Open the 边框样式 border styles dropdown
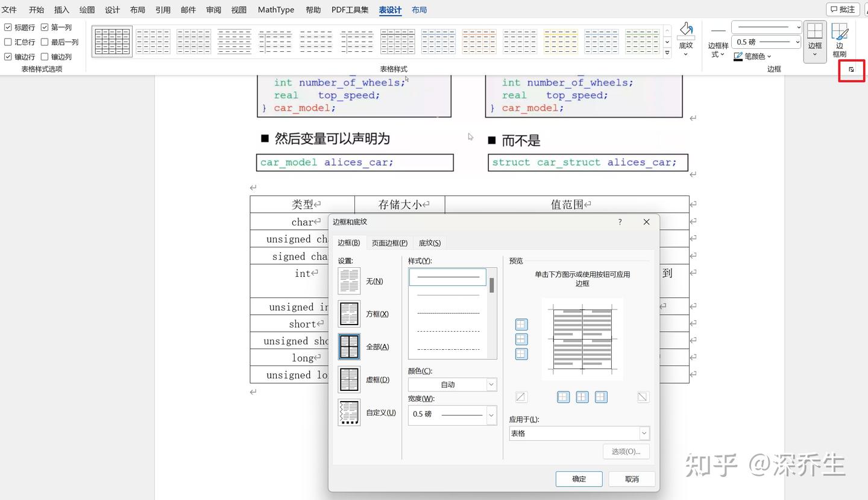This screenshot has height=500, width=868. pyautogui.click(x=718, y=41)
